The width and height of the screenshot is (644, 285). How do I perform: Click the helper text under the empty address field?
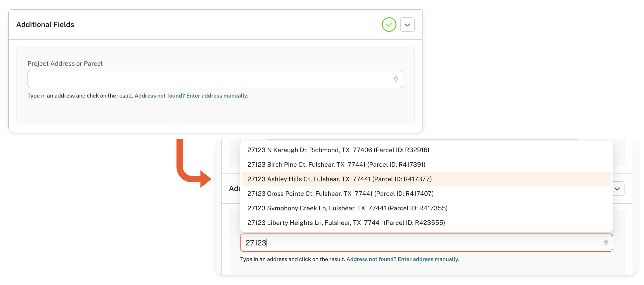click(x=80, y=96)
